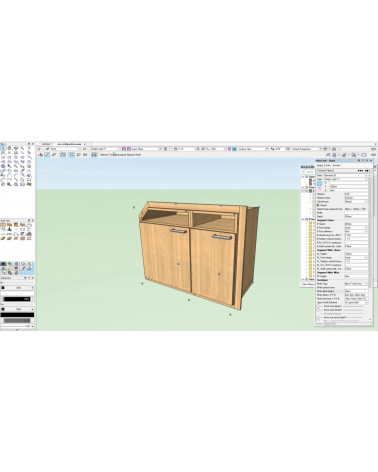Image resolution: width=378 pixels, height=472 pixels.
Task: Click the magenta icon left of render mode dropdown
Action: pyautogui.click(x=229, y=149)
